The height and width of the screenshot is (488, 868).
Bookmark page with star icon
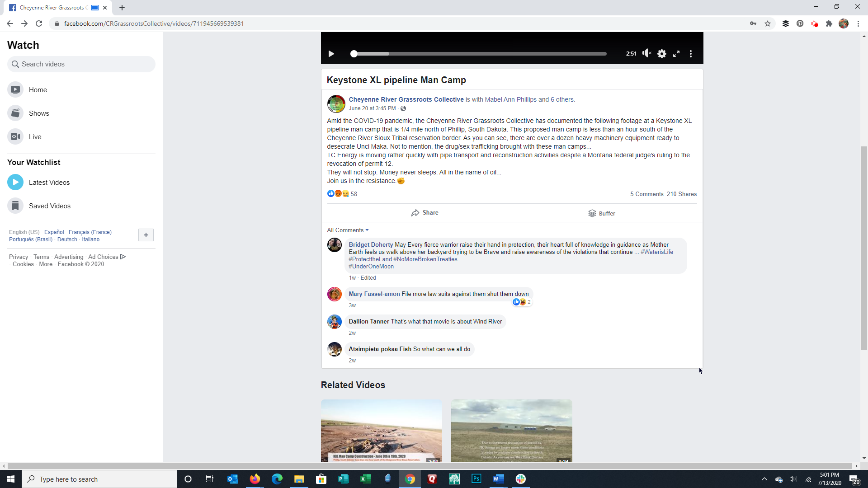click(768, 23)
